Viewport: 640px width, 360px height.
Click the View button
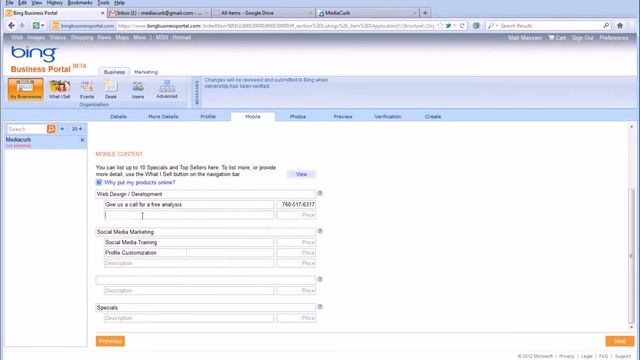[301, 174]
